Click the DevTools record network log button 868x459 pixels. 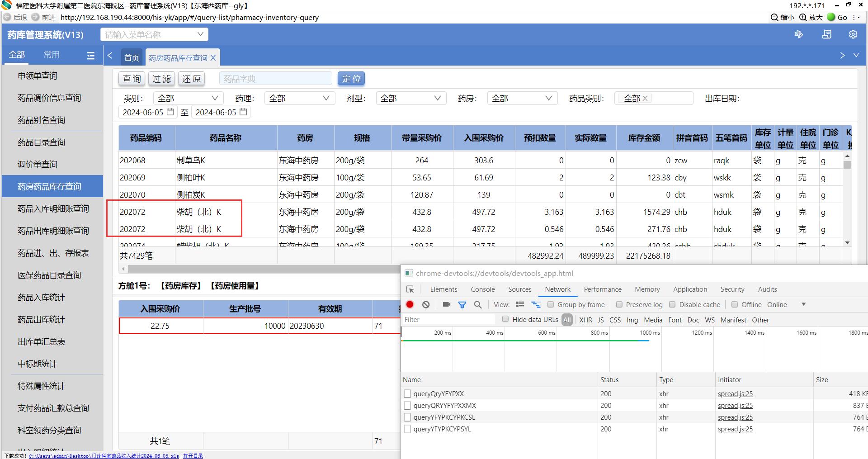click(x=410, y=304)
